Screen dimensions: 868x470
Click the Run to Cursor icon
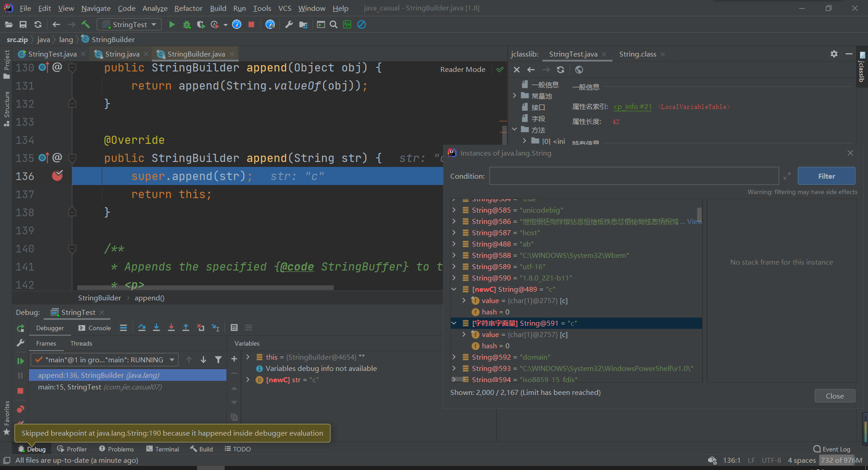pos(216,328)
